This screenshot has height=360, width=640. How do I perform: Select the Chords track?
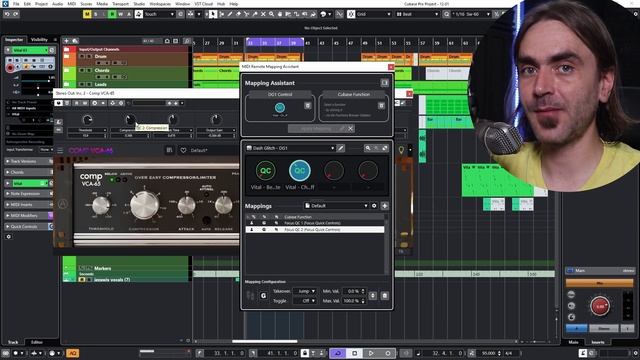pos(102,70)
